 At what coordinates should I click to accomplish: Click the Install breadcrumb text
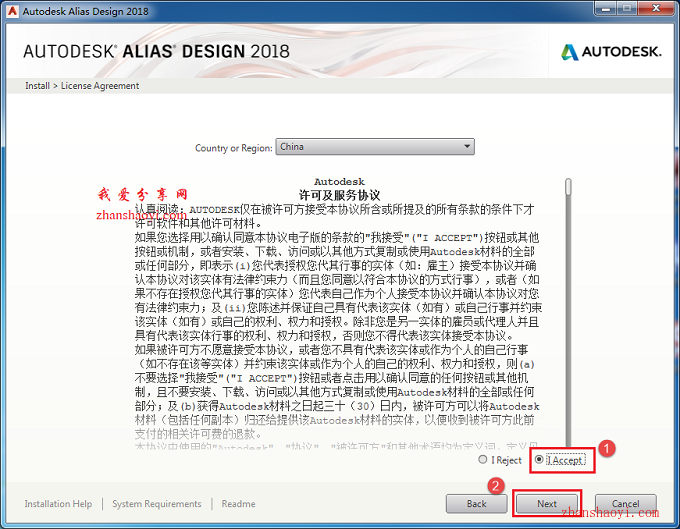tap(37, 85)
